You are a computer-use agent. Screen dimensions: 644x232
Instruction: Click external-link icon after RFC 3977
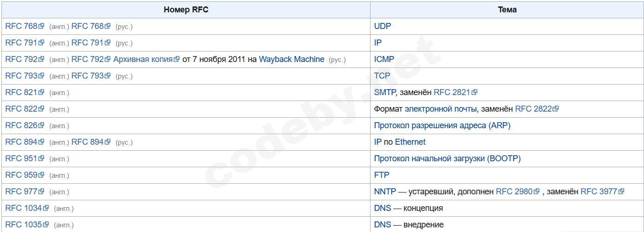click(x=621, y=192)
